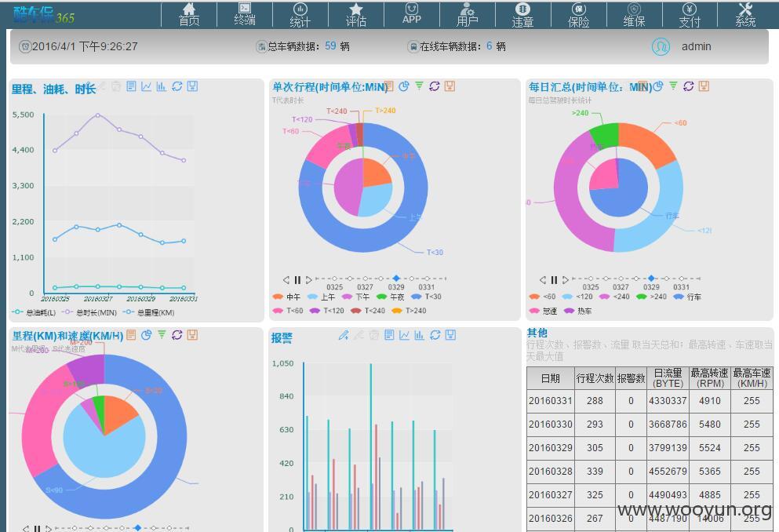Image resolution: width=779 pixels, height=532 pixels.
Task: Open the 终端 terminal nav item
Action: tap(245, 14)
